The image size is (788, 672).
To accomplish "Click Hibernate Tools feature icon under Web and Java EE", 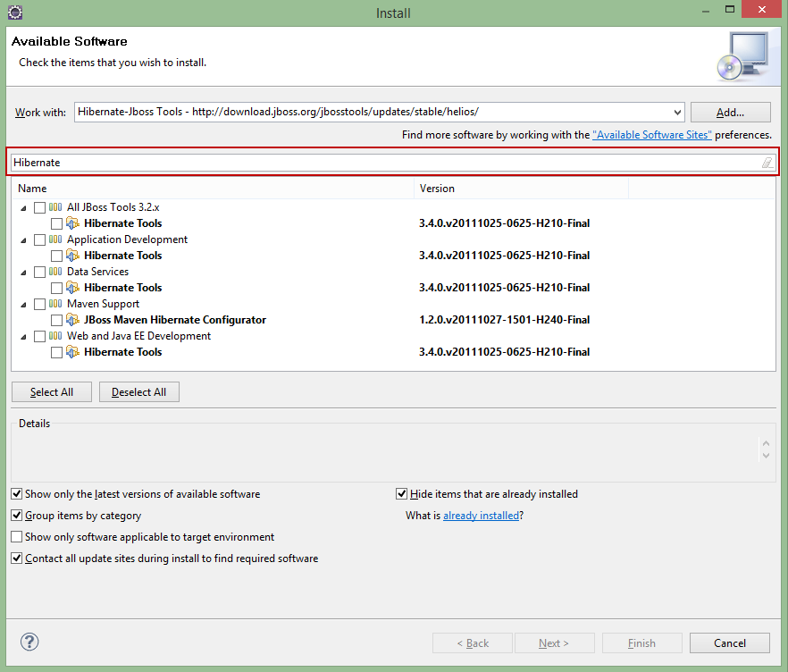I will tap(73, 352).
